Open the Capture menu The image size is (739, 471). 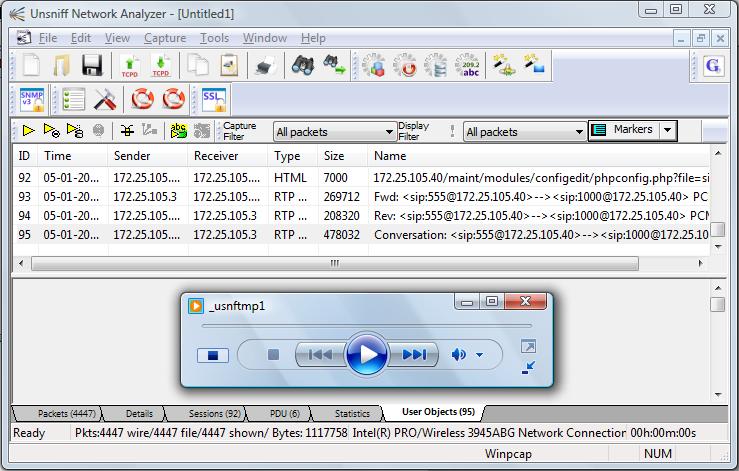(165, 38)
